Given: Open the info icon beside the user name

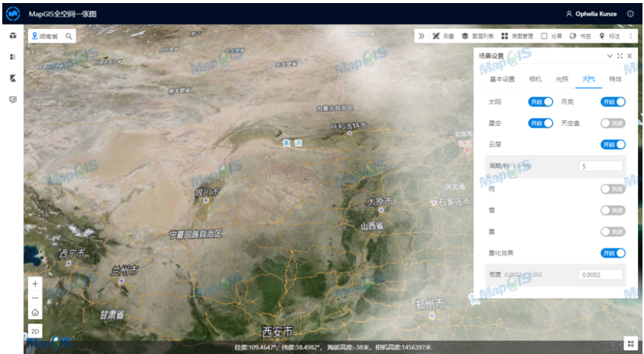Looking at the screenshot, I should 630,14.
